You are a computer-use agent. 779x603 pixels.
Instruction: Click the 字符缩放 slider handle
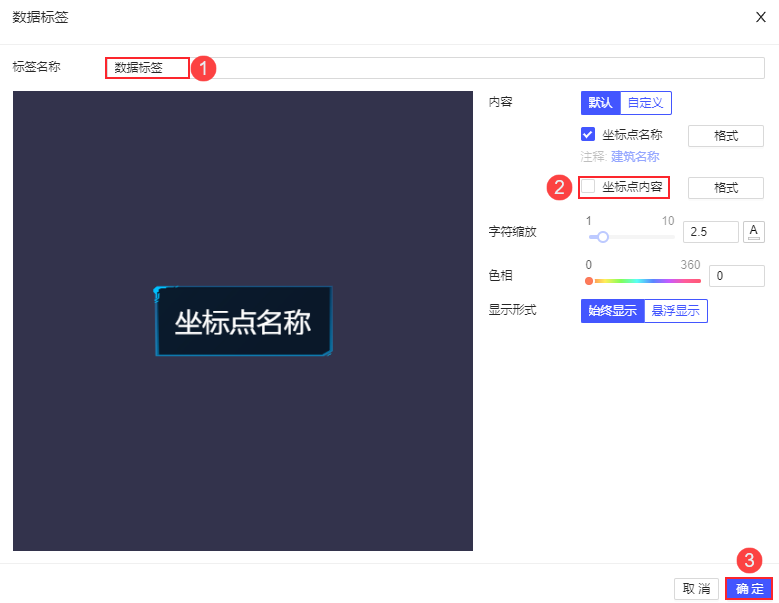pyautogui.click(x=603, y=237)
